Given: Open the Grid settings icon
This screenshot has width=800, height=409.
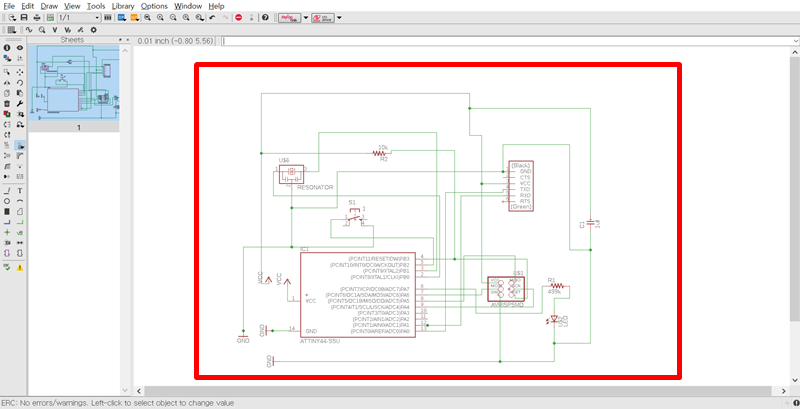Looking at the screenshot, I should [x=12, y=30].
